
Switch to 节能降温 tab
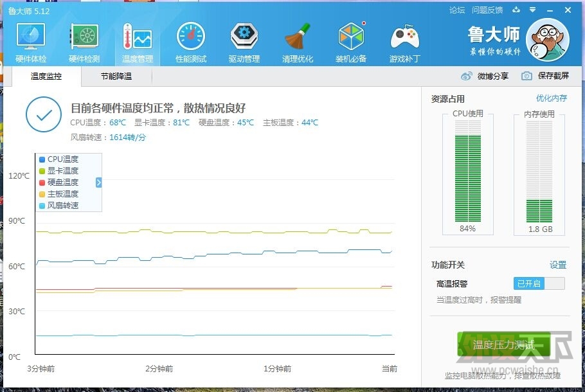[x=116, y=76]
